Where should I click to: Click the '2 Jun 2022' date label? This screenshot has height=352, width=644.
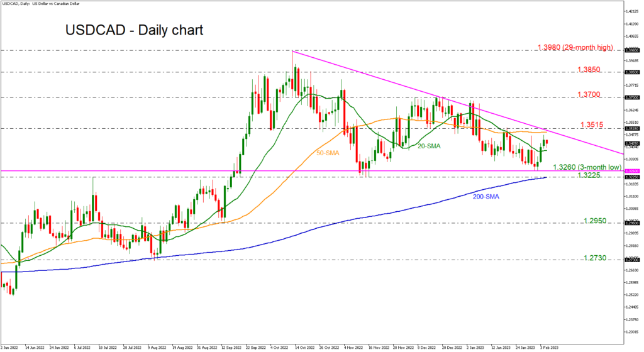(x=10, y=348)
